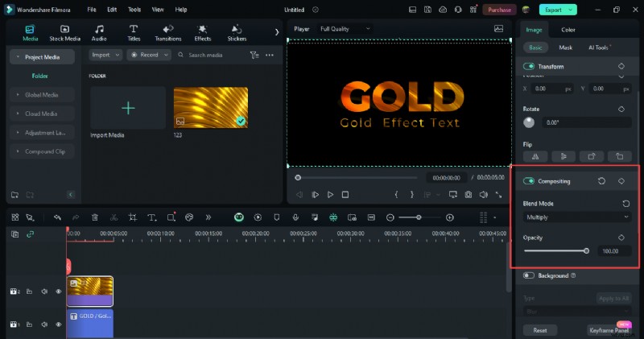Adjust the preview volume icon
644x339 pixels.
(484, 195)
